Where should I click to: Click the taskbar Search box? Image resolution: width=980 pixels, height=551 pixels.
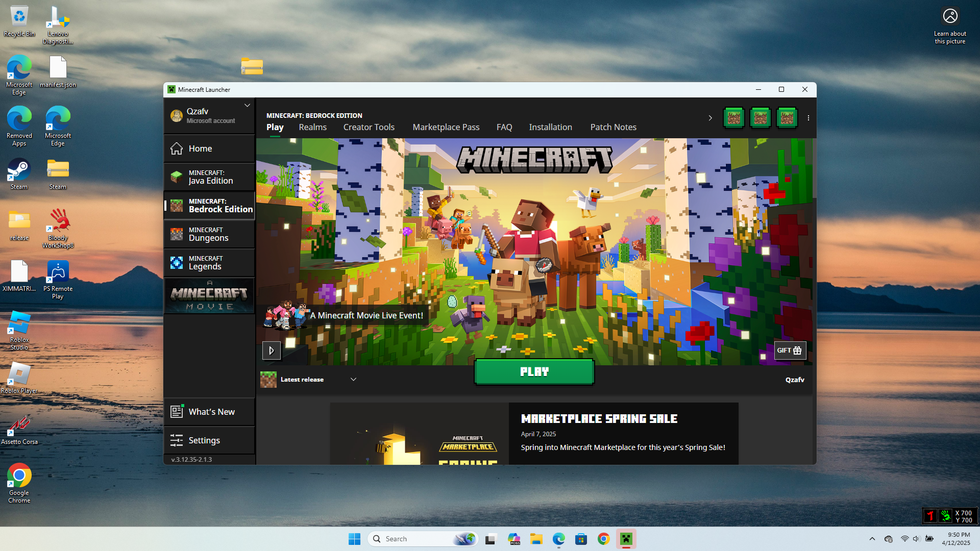click(x=423, y=539)
